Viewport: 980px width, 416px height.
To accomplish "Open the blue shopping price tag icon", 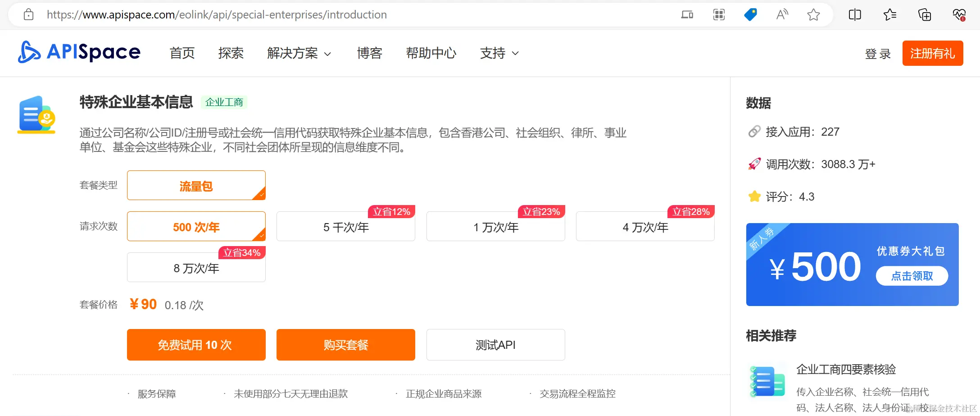I will [x=750, y=15].
